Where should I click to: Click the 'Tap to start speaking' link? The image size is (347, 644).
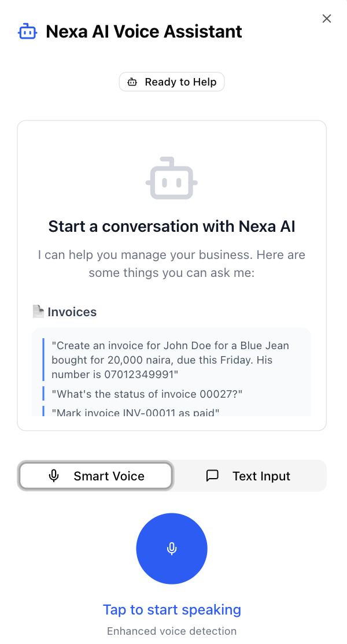click(172, 609)
